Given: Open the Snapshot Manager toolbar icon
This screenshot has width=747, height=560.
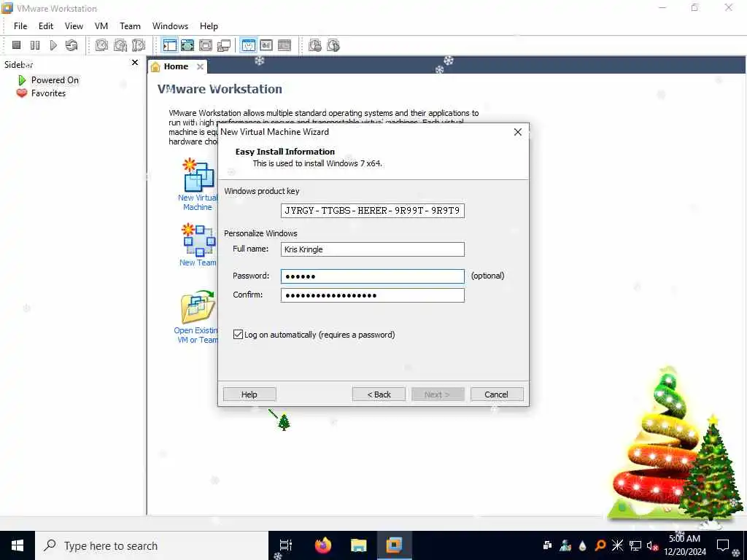Looking at the screenshot, I should (139, 45).
